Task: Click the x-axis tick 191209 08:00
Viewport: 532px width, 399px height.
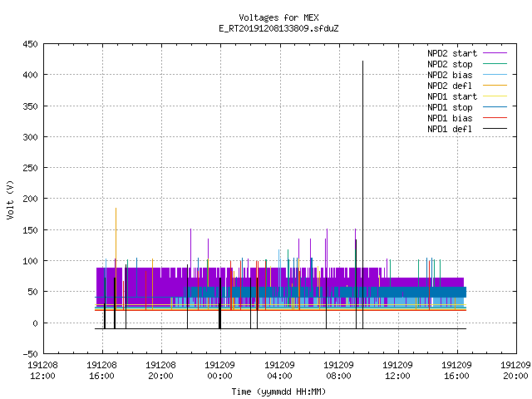Action: 338,371
